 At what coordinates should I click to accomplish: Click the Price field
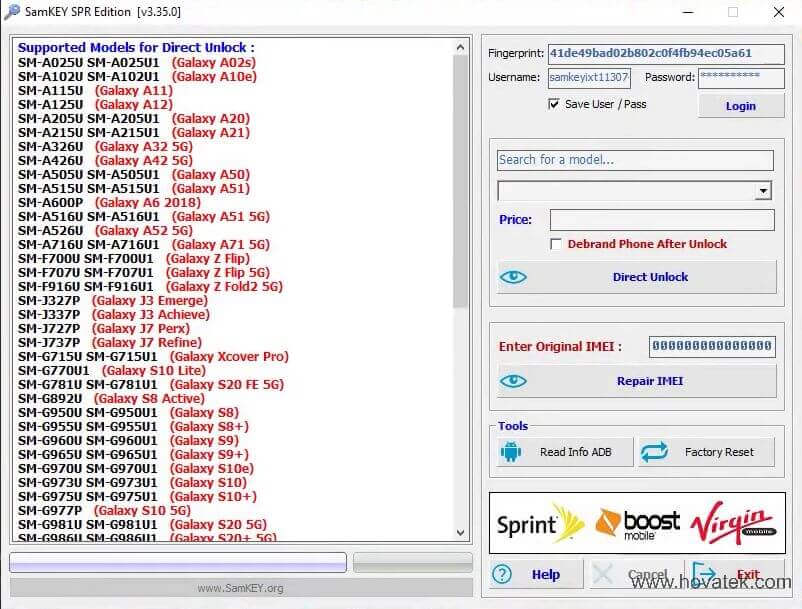click(x=662, y=220)
